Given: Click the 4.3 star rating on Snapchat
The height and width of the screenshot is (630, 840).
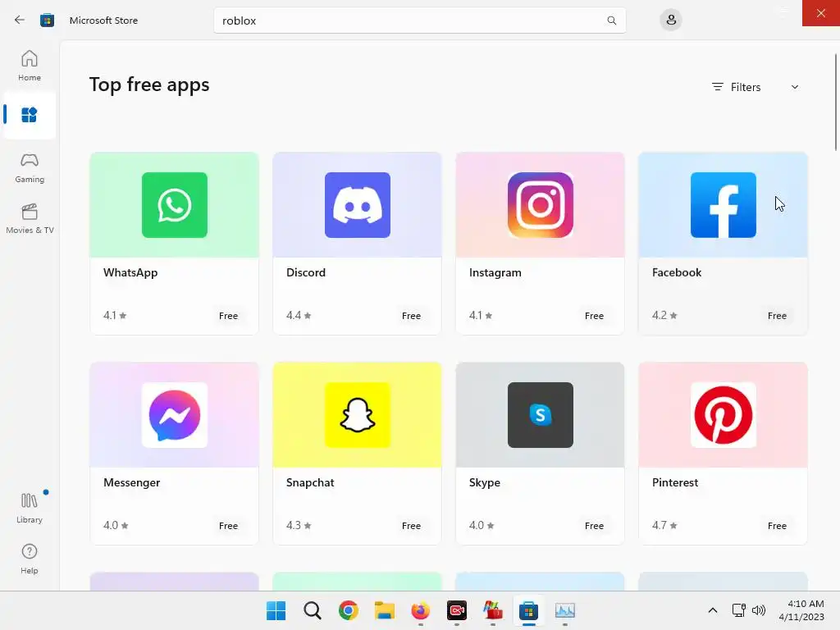Looking at the screenshot, I should [x=299, y=525].
